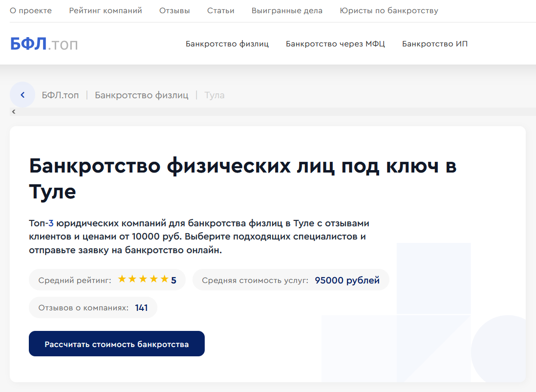
Task: Open the Статьи menu item
Action: coord(221,11)
